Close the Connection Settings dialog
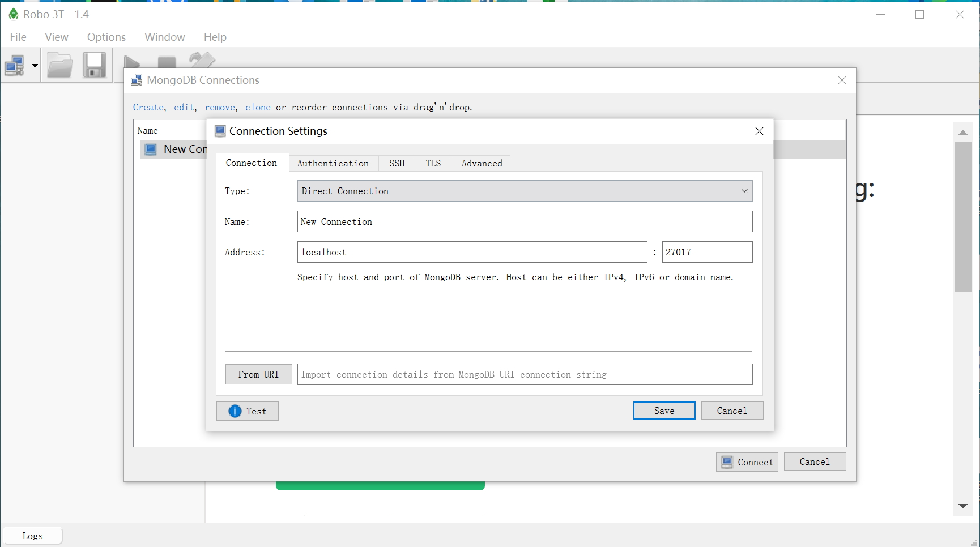This screenshot has width=980, height=547. [760, 131]
